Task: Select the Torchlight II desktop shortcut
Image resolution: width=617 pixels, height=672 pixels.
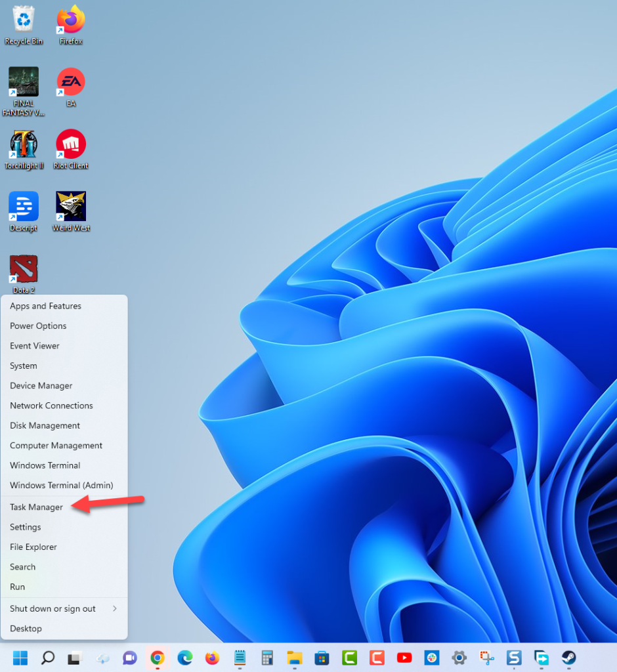Action: click(x=24, y=150)
